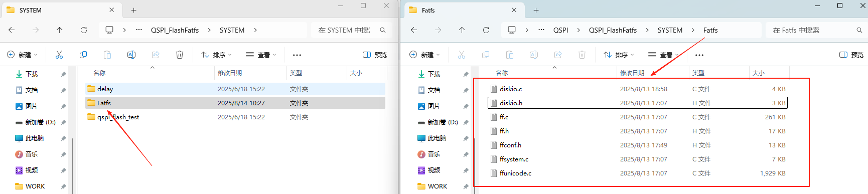Select the delay folder

pos(235,89)
